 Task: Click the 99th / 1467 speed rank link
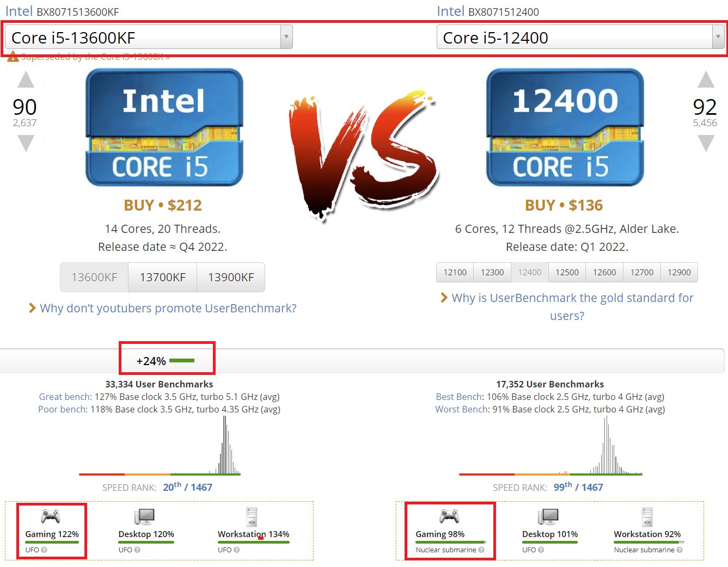[578, 487]
